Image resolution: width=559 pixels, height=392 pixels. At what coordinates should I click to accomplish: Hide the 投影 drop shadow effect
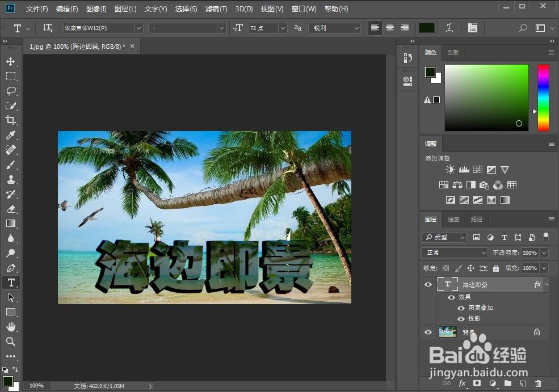point(461,319)
